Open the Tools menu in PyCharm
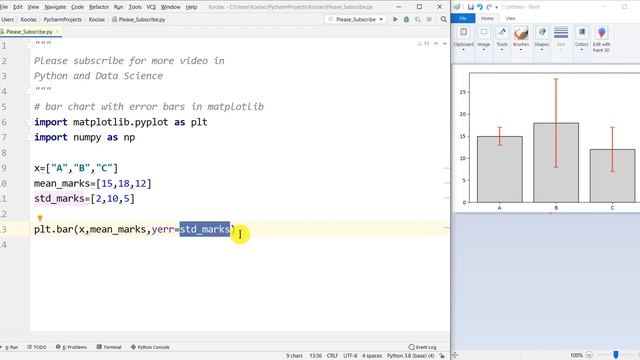 (x=135, y=7)
